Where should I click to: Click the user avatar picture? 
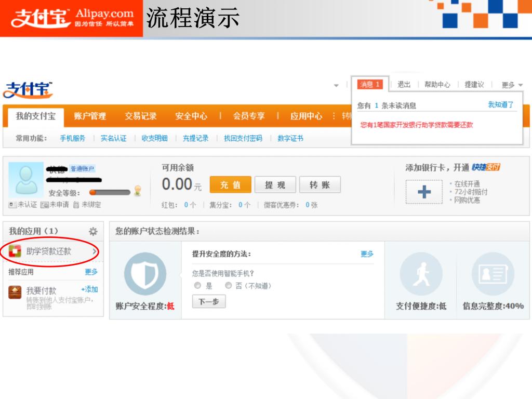(26, 180)
